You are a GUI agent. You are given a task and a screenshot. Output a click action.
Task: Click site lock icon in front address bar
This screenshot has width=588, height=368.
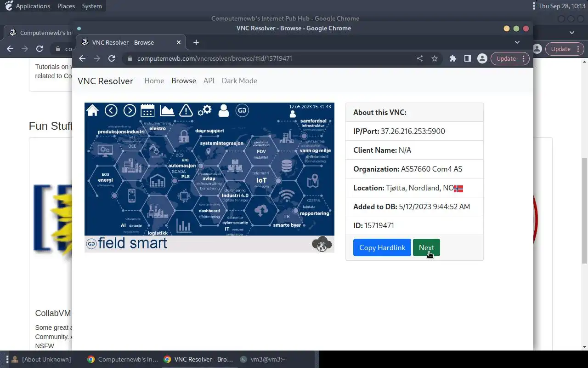[130, 58]
